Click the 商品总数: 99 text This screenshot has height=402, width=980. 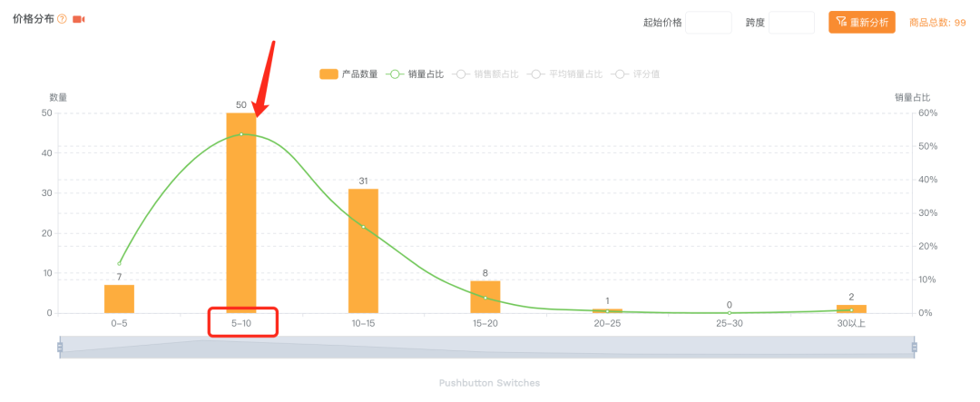(x=936, y=23)
